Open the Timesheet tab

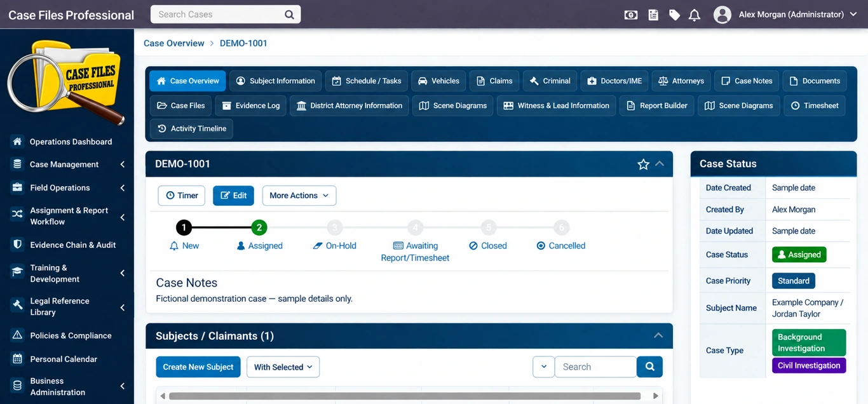coord(815,105)
